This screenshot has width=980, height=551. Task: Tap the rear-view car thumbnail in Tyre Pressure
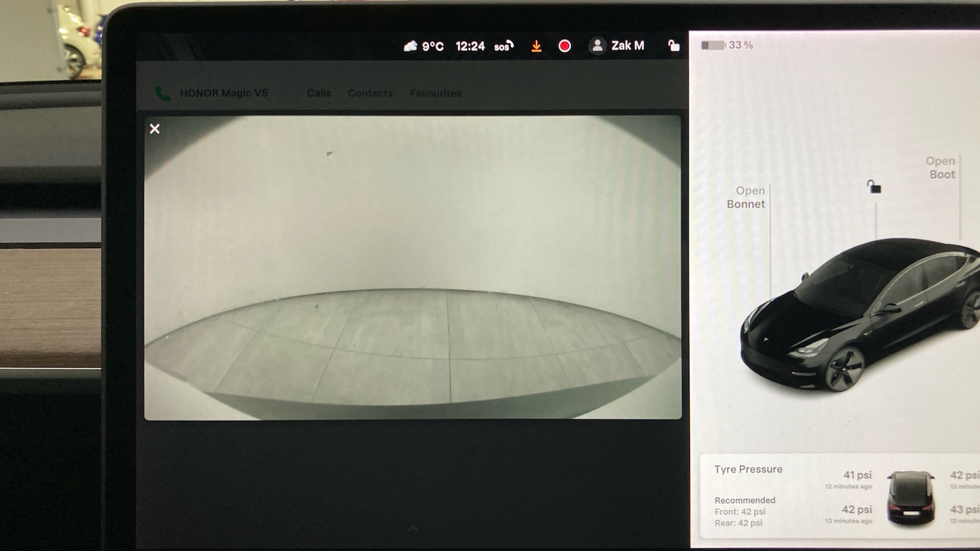pos(911,498)
